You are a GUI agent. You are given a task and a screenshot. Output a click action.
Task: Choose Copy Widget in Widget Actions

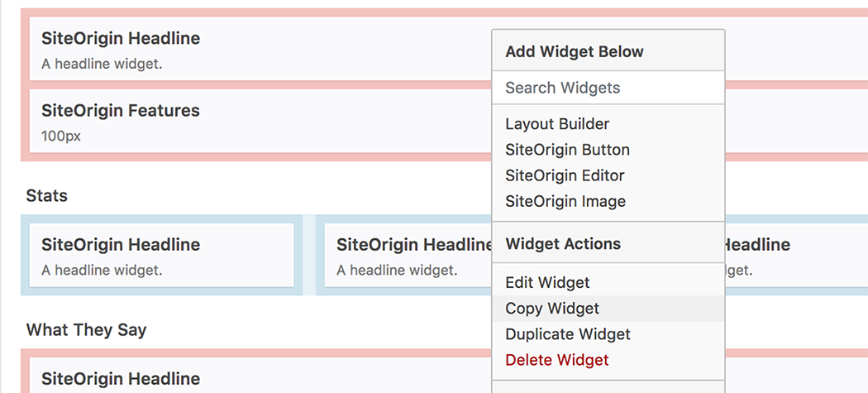[608, 308]
